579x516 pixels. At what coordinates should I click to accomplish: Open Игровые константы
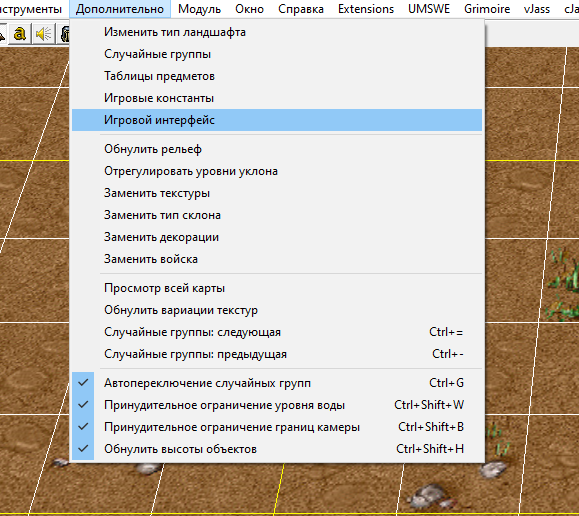point(277,98)
